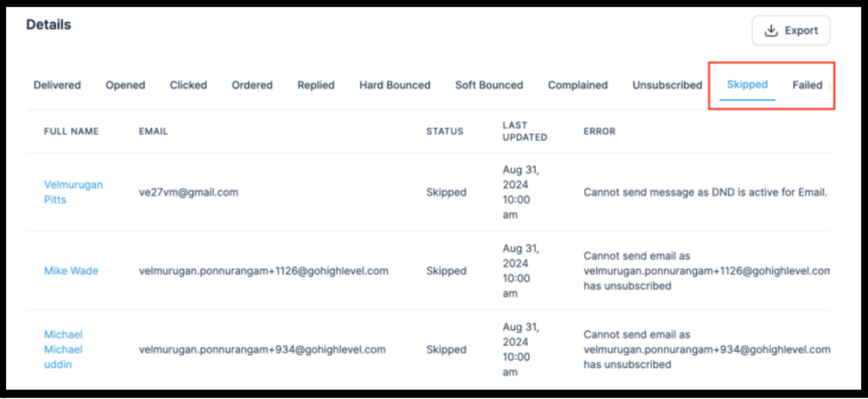The height and width of the screenshot is (399, 868).
Task: Open the Hard Bounced tab
Action: click(x=395, y=85)
